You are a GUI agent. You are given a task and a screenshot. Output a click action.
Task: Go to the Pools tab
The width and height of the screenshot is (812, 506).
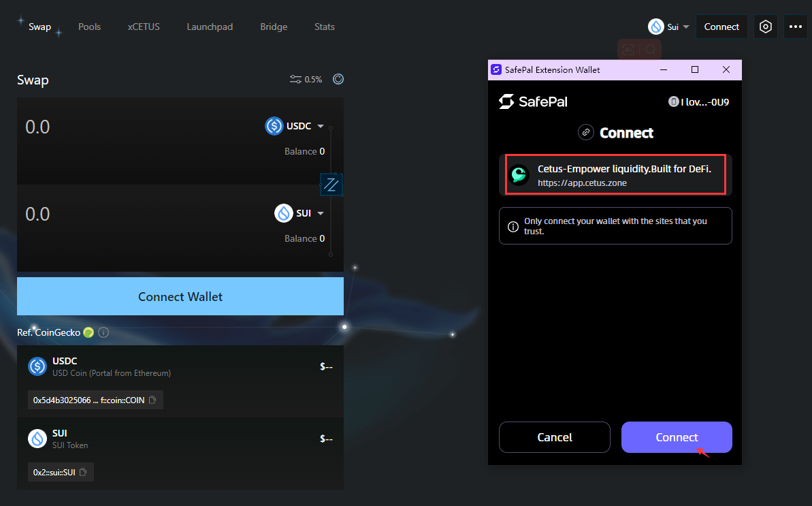[x=89, y=27]
